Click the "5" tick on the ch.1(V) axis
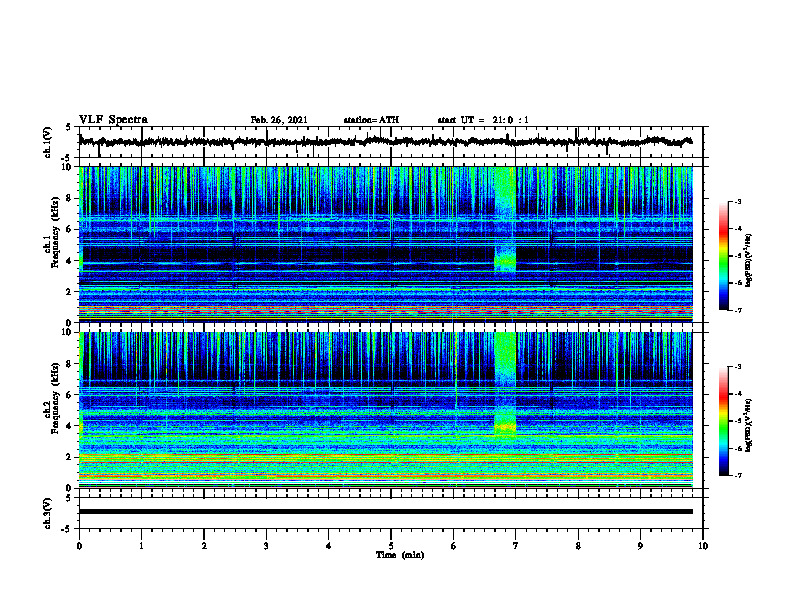 click(x=68, y=128)
